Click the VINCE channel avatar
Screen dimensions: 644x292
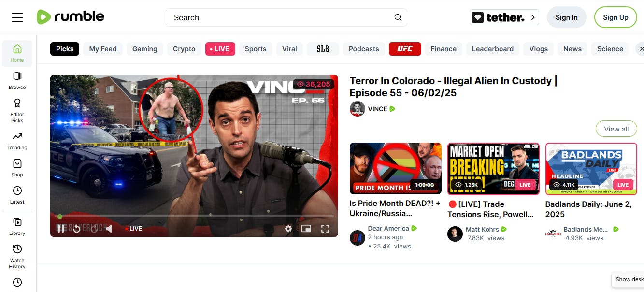tap(358, 109)
